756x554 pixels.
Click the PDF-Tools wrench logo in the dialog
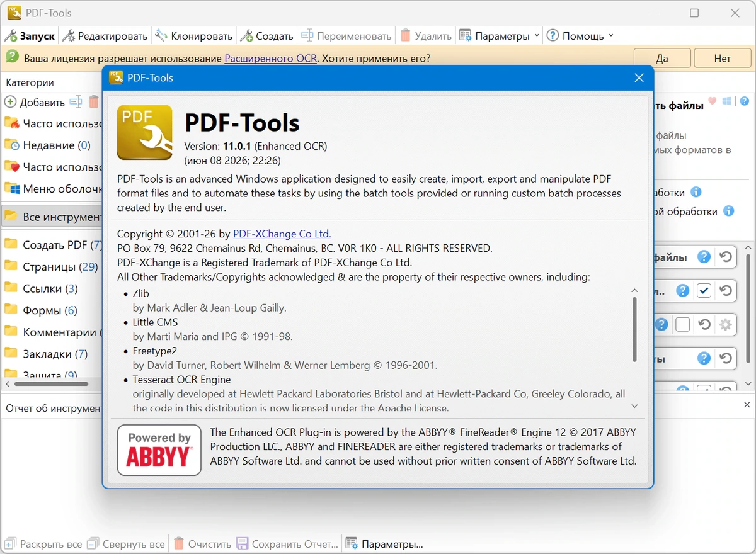(x=145, y=132)
